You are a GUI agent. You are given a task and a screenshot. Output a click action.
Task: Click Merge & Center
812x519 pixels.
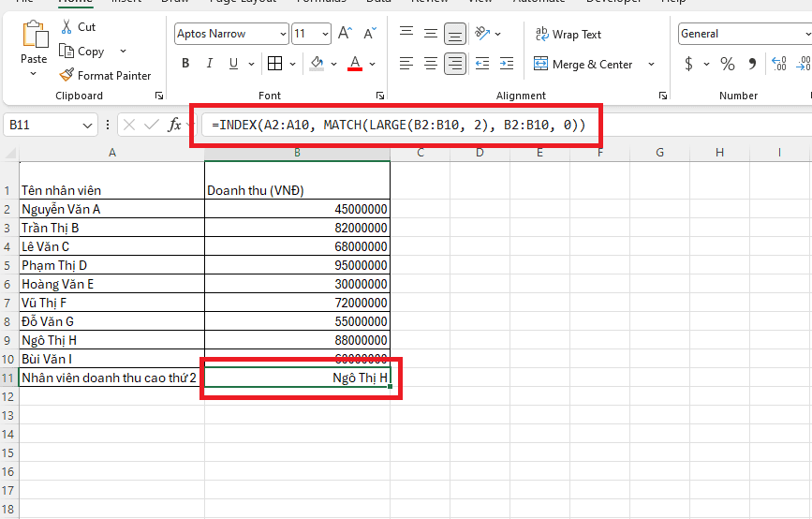coord(583,65)
